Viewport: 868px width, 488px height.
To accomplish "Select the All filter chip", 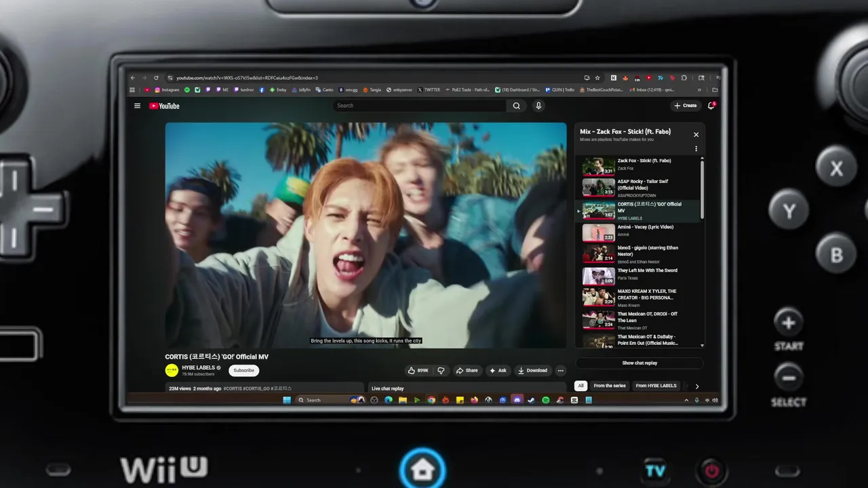I will click(580, 386).
